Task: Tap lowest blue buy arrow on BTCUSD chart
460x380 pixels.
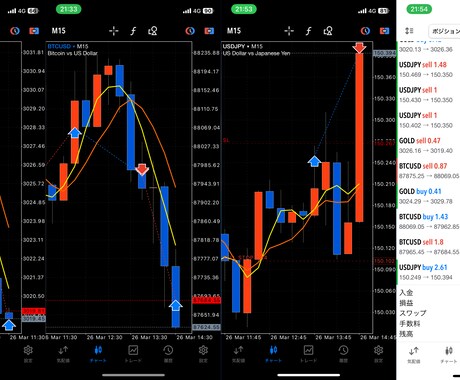Action: (x=176, y=305)
